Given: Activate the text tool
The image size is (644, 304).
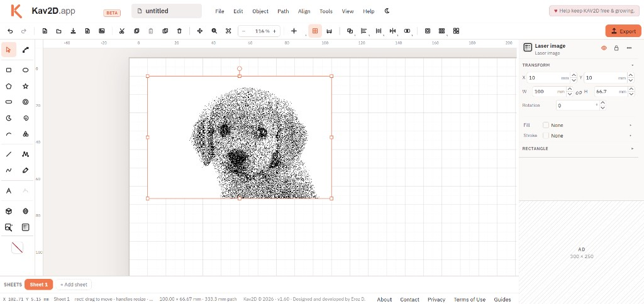Looking at the screenshot, I should tap(9, 191).
